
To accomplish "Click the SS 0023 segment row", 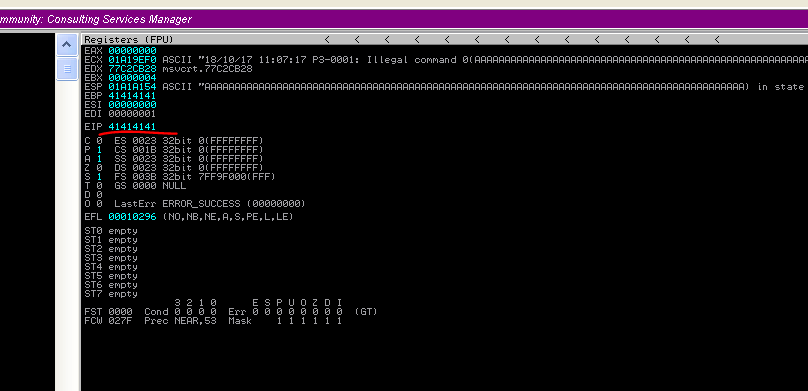I will [x=189, y=159].
